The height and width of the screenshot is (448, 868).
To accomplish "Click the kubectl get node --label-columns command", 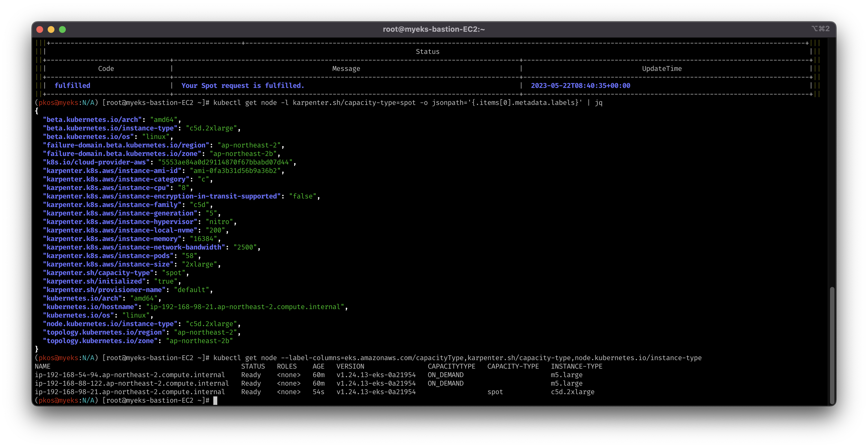I will 457,358.
